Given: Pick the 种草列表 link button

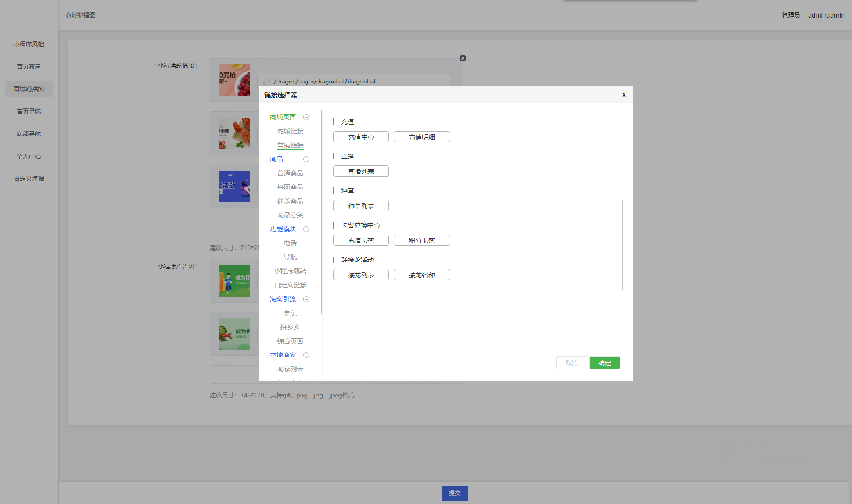Looking at the screenshot, I should click(x=361, y=206).
